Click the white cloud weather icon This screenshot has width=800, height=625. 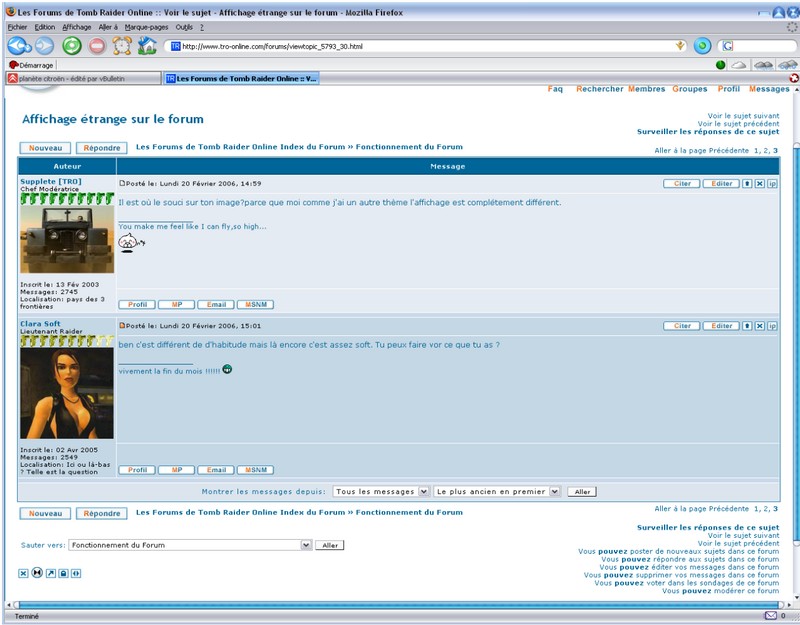pos(739,65)
